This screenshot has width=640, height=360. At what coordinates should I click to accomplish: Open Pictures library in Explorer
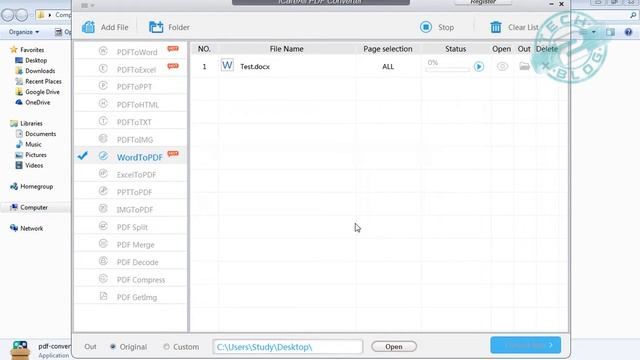[x=31, y=155]
